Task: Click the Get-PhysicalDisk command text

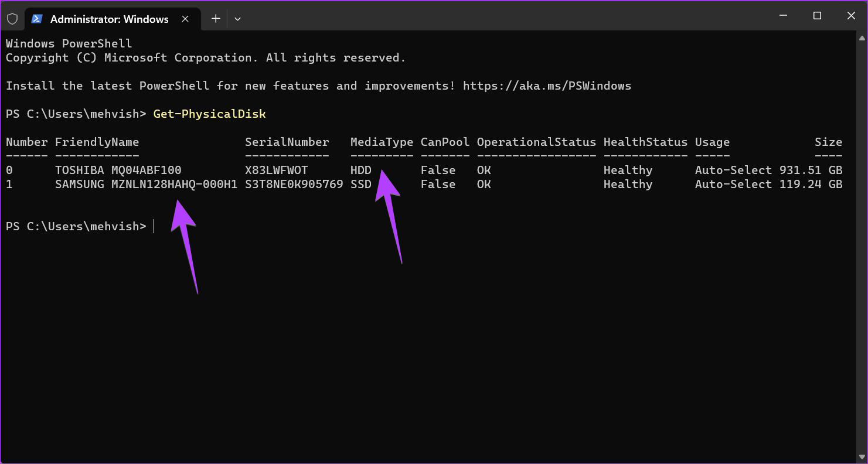Action: 209,114
